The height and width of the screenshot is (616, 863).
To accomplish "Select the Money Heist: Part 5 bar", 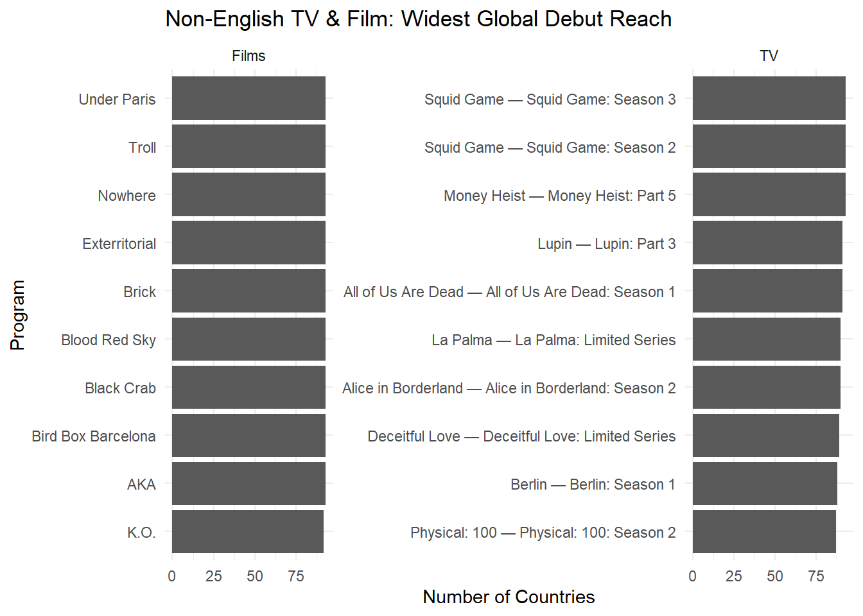I will 769,194.
